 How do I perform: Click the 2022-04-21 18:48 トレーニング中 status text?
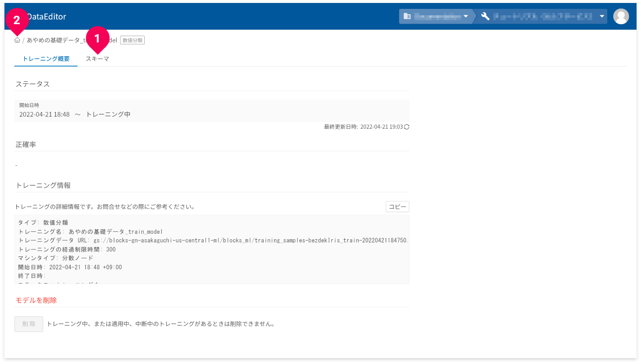[75, 114]
